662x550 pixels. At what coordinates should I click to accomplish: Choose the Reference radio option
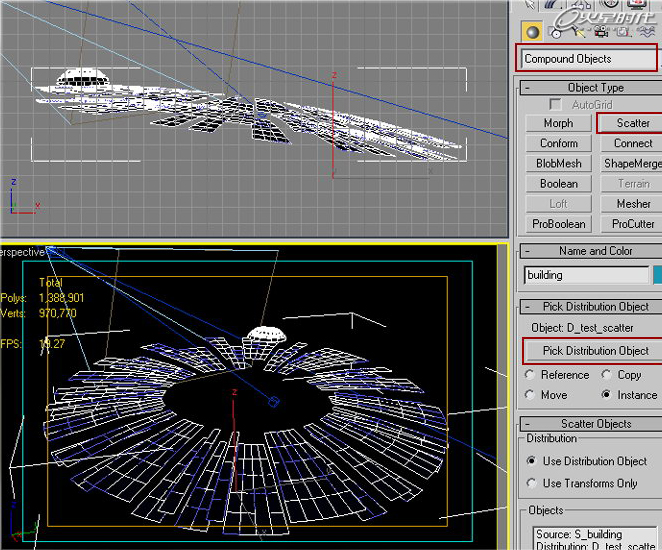click(x=530, y=375)
